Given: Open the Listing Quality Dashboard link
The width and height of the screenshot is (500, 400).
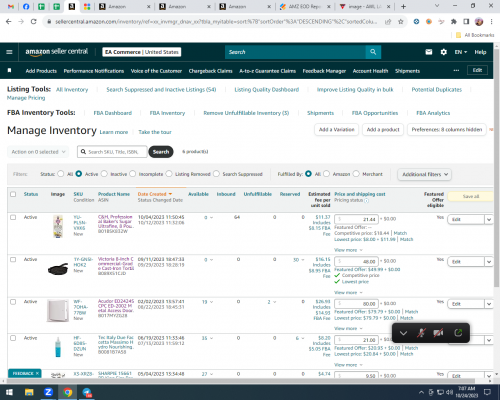Looking at the screenshot, I should 267,89.
